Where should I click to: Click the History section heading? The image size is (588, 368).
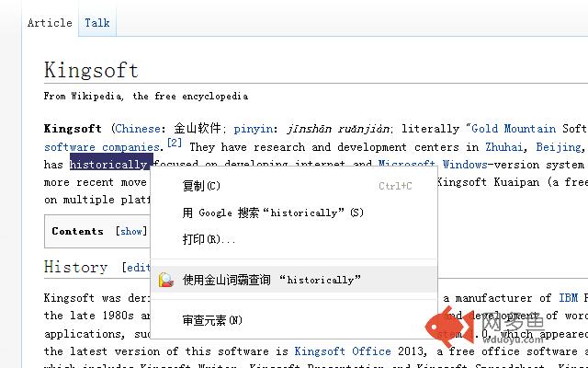point(75,268)
